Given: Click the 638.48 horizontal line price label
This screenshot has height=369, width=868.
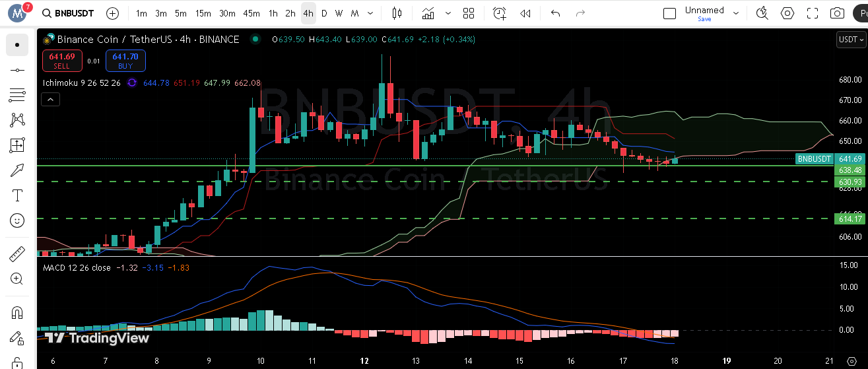Looking at the screenshot, I should pos(850,170).
